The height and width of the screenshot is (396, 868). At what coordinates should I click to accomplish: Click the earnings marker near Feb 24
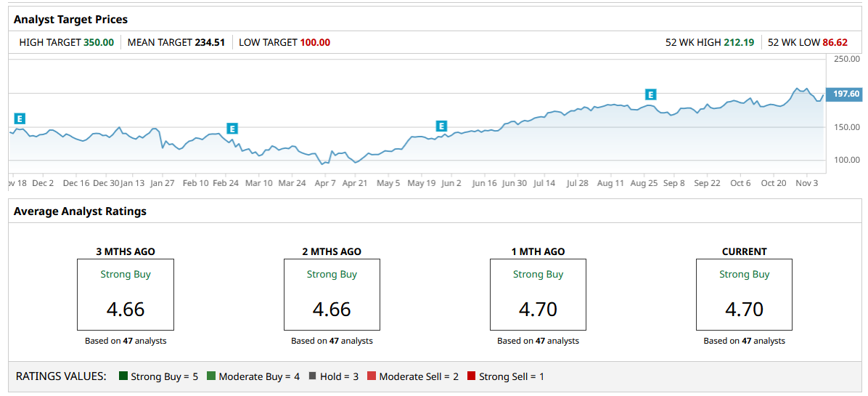[232, 129]
